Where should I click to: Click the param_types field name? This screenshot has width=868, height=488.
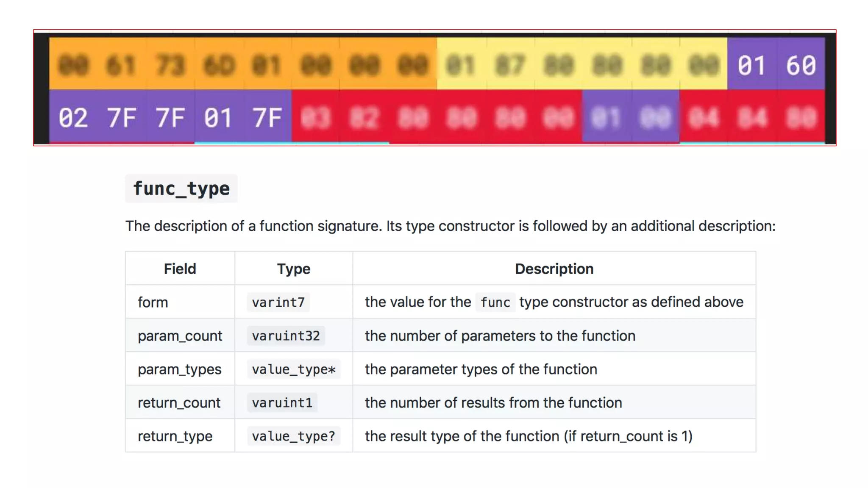click(179, 369)
